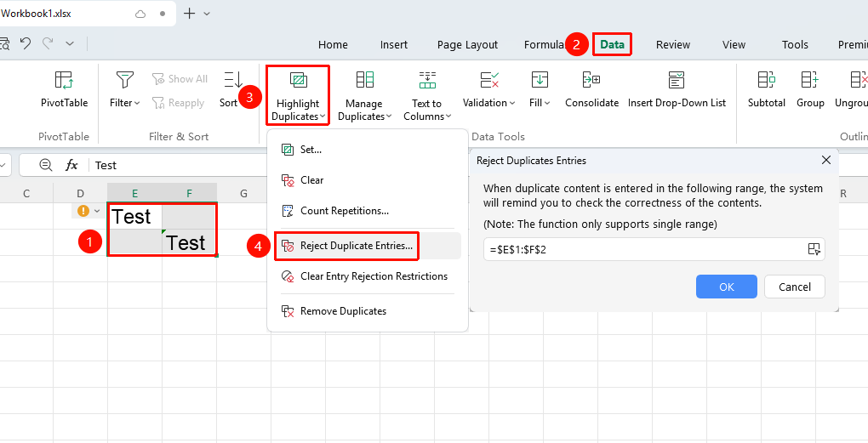Click cell E1 containing Test
This screenshot has height=443, width=868.
[x=134, y=216]
